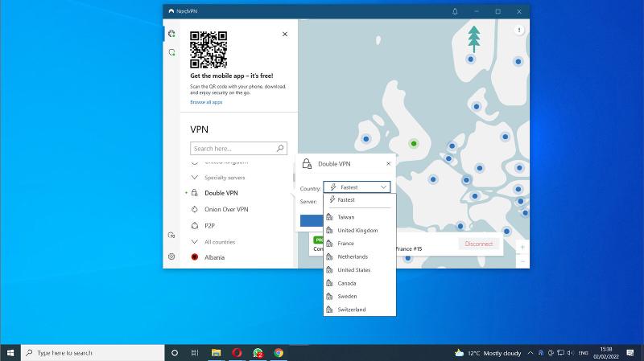Zoom out the map with the minus button
Viewport: 644px width, 361px height.
[x=522, y=261]
